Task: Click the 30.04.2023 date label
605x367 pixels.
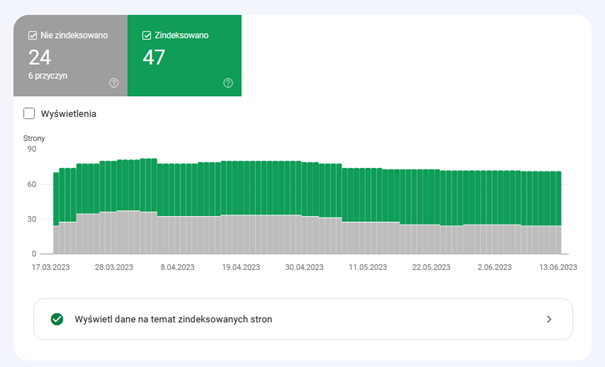Action: tap(304, 267)
